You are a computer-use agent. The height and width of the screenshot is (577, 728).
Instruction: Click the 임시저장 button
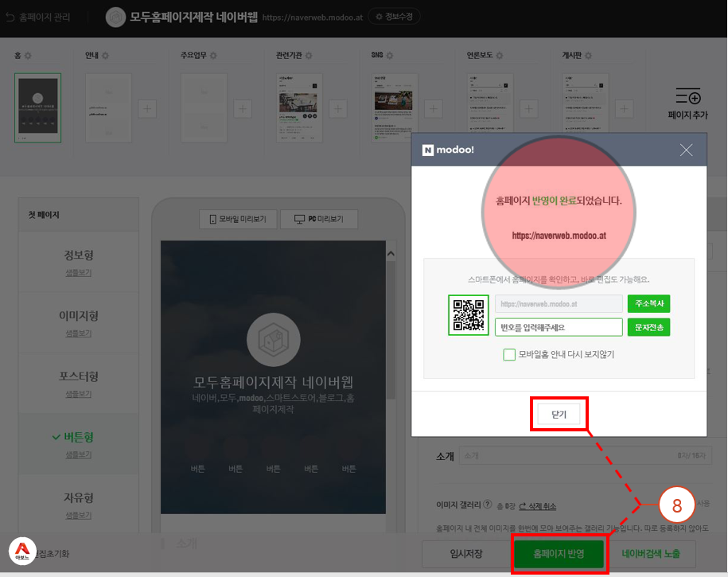(x=466, y=554)
